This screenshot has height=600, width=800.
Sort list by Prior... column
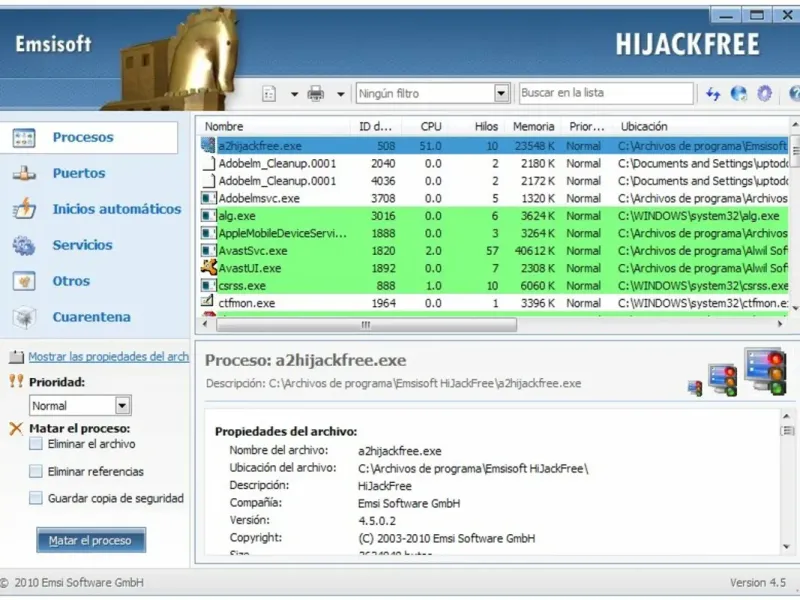point(588,127)
